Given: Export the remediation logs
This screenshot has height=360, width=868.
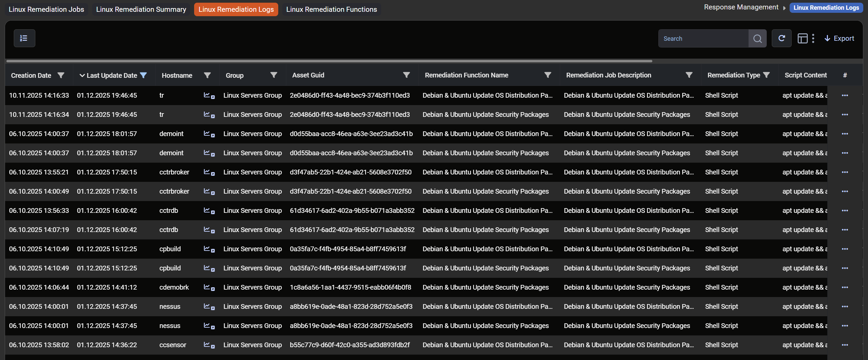Looking at the screenshot, I should click(839, 38).
